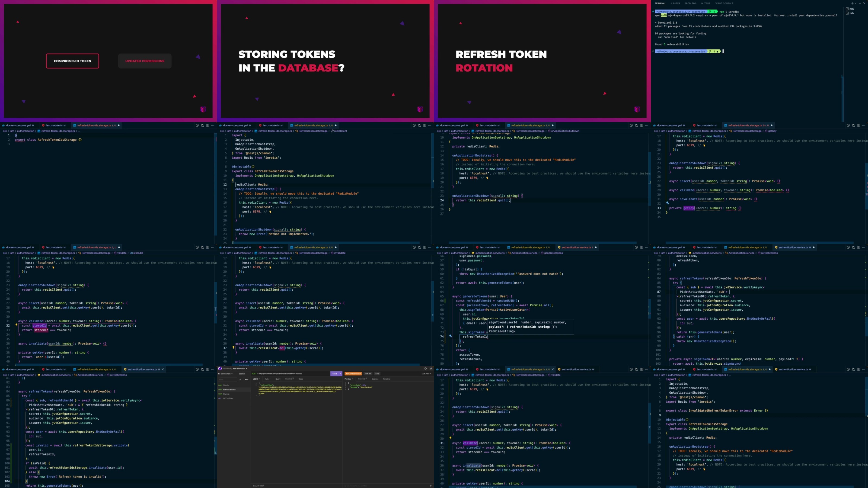
Task: Select the POST Sign in request
Action: click(x=234, y=385)
